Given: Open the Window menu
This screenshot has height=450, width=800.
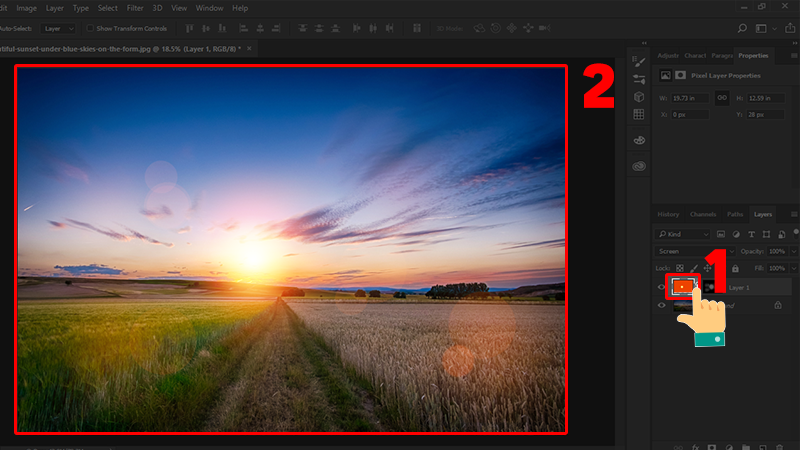Looking at the screenshot, I should coord(209,8).
